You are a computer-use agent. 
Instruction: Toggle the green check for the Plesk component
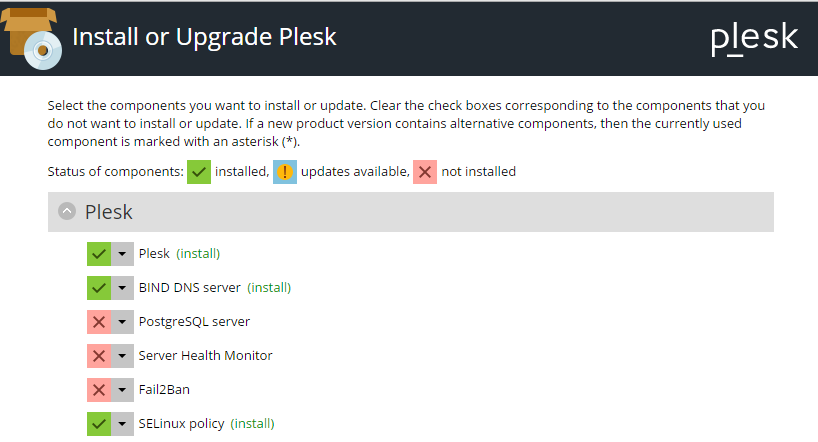click(x=98, y=254)
